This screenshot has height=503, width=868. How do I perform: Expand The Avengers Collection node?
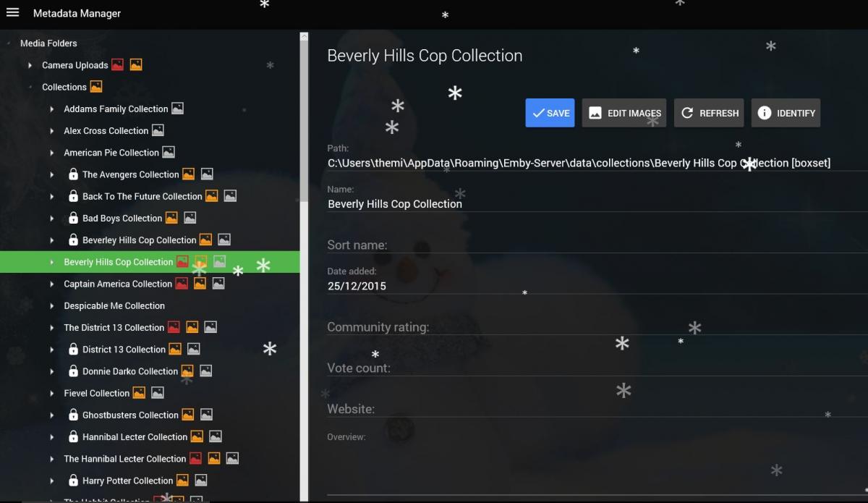click(x=52, y=174)
